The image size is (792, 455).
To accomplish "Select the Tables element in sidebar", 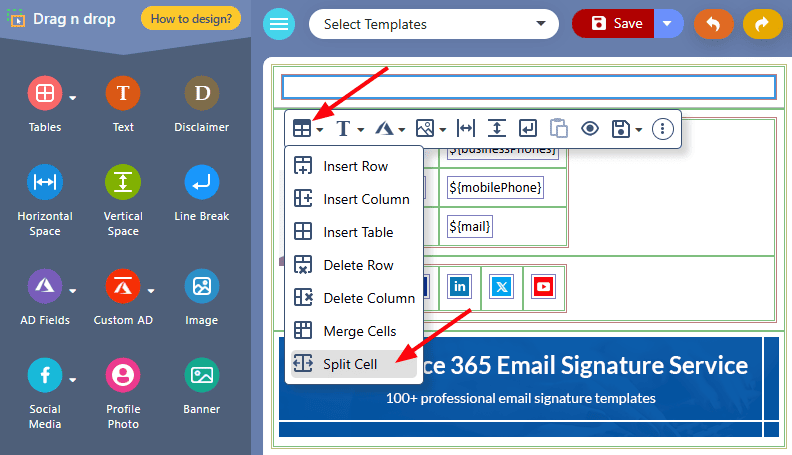I will pyautogui.click(x=45, y=93).
